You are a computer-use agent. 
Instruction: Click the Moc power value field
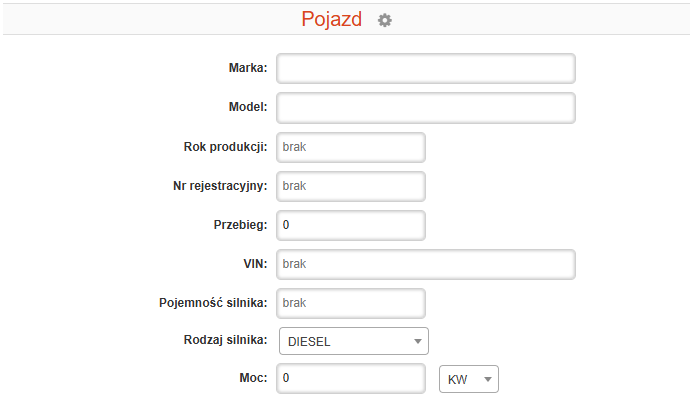(x=351, y=379)
